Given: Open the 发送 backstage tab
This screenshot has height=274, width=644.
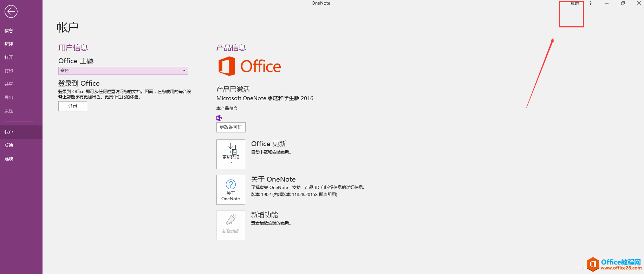Looking at the screenshot, I should (21, 111).
